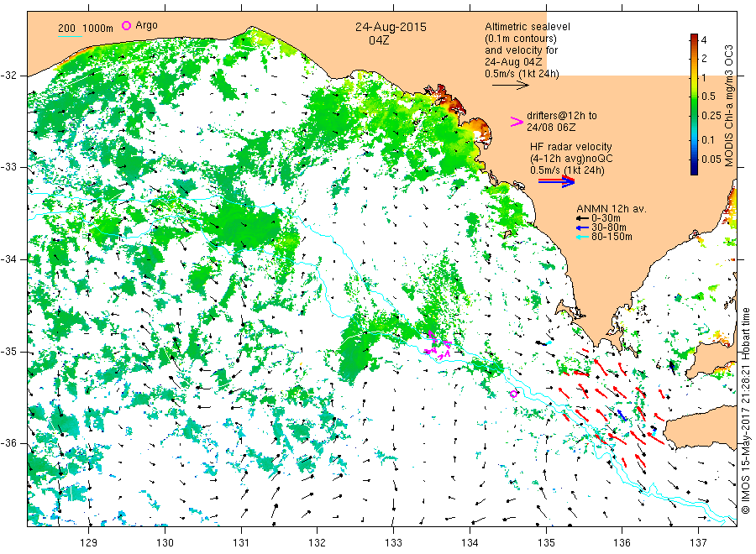Click the chlorophyll color bar scale
Viewport: 756px width, 554px height.
[694, 104]
